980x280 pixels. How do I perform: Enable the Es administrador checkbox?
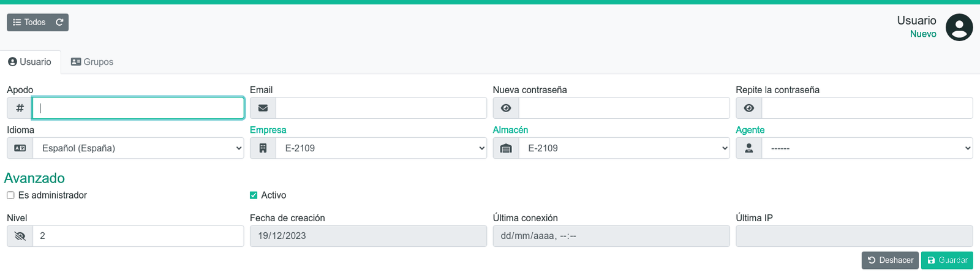10,195
